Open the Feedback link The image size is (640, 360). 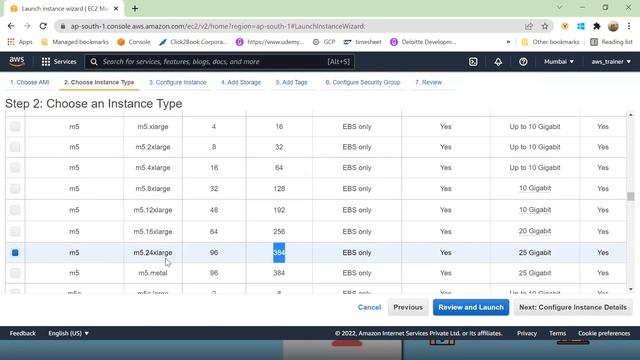(x=22, y=333)
